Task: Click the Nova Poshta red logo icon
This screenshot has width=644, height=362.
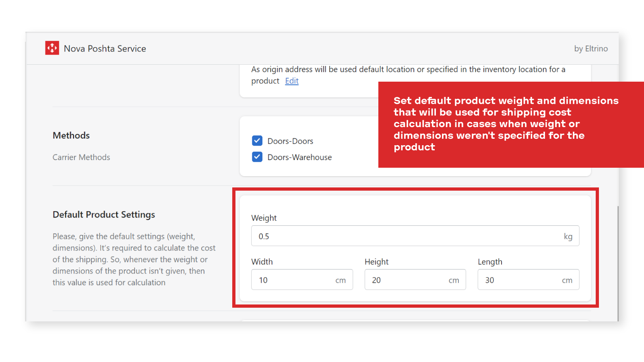Action: tap(52, 48)
